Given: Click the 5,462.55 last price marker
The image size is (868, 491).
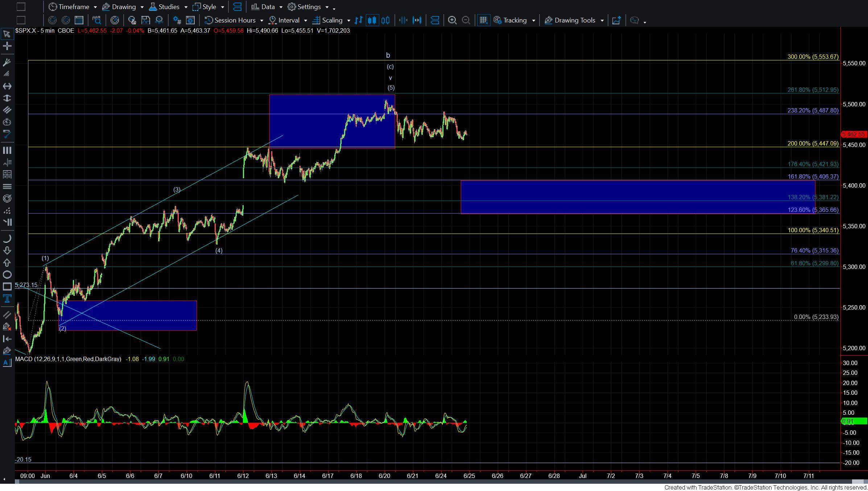Looking at the screenshot, I should [x=854, y=134].
